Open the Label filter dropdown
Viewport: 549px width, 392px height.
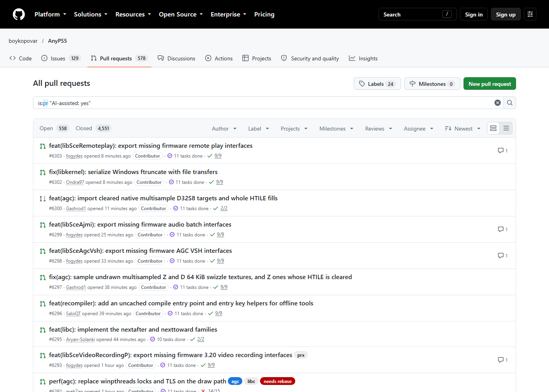point(259,129)
